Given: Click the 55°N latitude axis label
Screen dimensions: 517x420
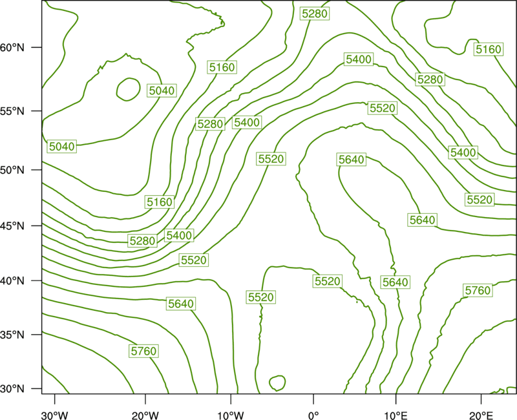Looking at the screenshot, I should 12,111.
